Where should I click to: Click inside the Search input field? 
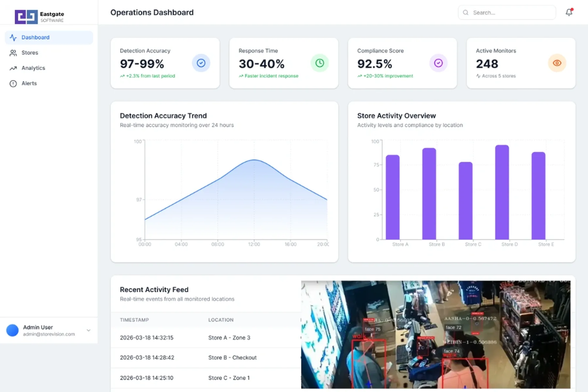[x=506, y=12]
